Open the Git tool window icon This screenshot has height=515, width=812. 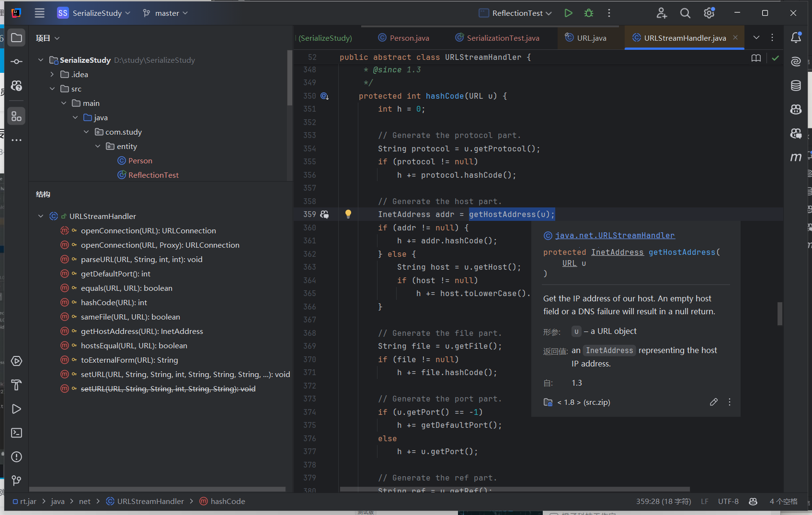16,481
